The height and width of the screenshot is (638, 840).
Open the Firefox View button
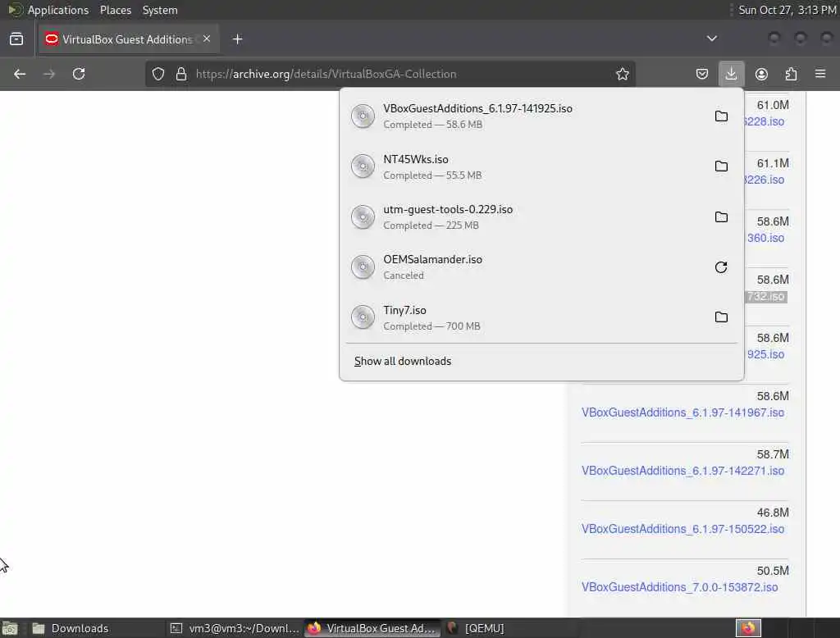pos(16,39)
